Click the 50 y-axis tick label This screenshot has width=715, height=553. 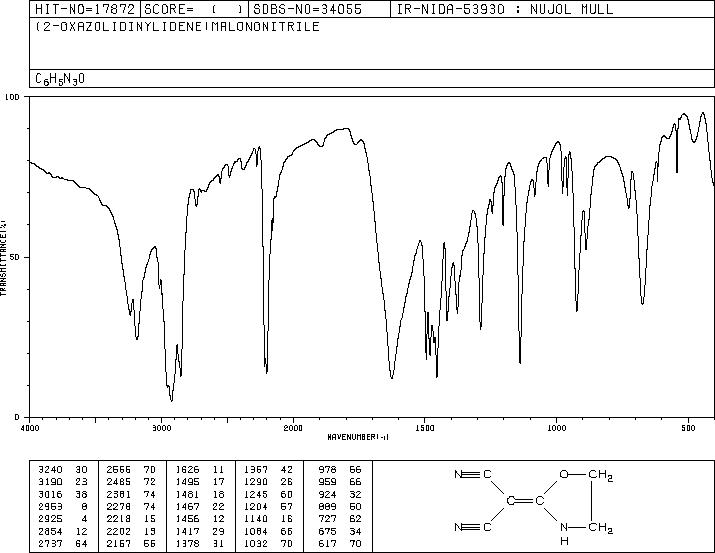[14, 257]
